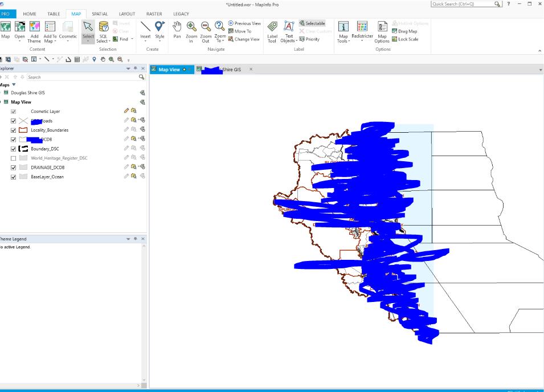
Task: Toggle the DCDB layer checkbox
Action: point(13,140)
